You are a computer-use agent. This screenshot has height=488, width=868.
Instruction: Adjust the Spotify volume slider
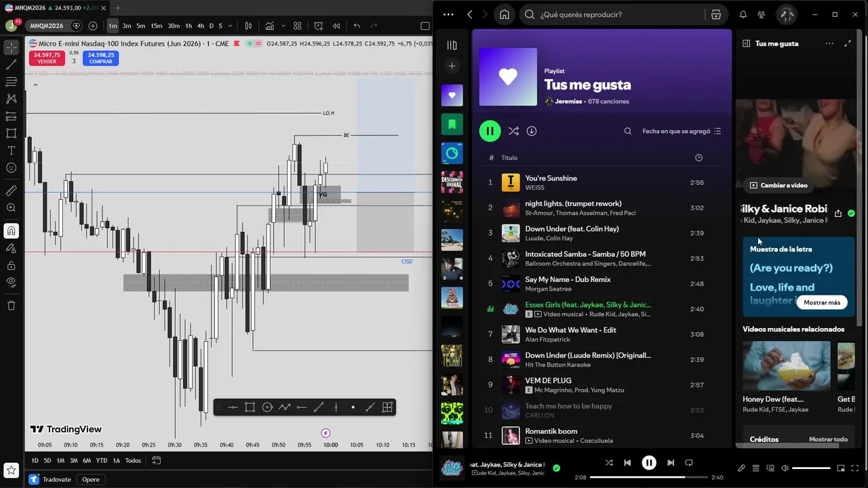[x=811, y=468]
